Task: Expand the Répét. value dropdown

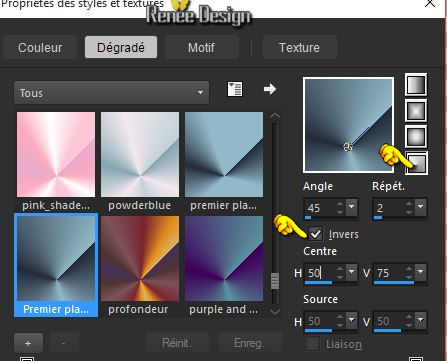Action: tap(421, 207)
